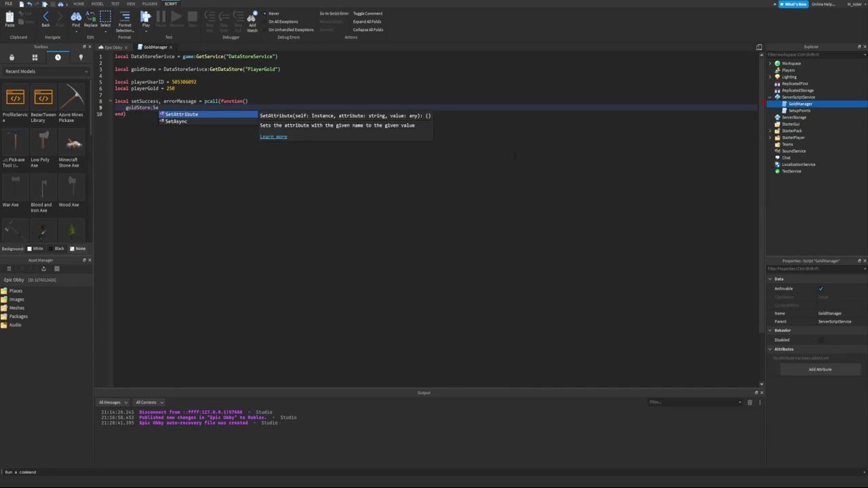Expand the StarterPack tree node
This screenshot has width=868, height=488.
(770, 131)
